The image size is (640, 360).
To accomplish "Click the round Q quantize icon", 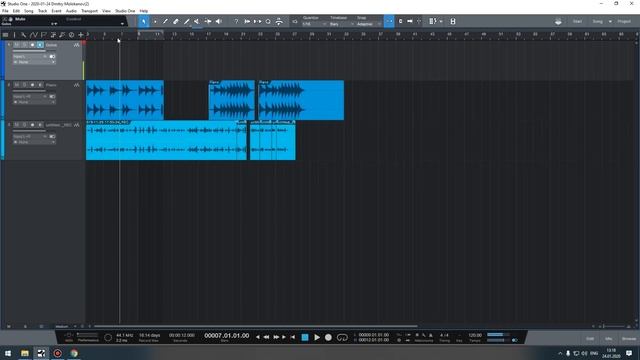I will [x=268, y=21].
